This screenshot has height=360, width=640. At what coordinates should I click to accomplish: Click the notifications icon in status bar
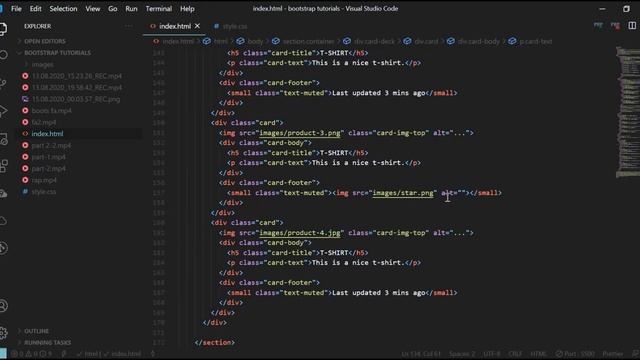[635, 354]
